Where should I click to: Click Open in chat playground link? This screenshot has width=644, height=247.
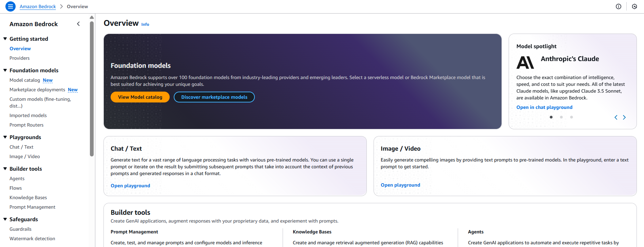point(544,107)
